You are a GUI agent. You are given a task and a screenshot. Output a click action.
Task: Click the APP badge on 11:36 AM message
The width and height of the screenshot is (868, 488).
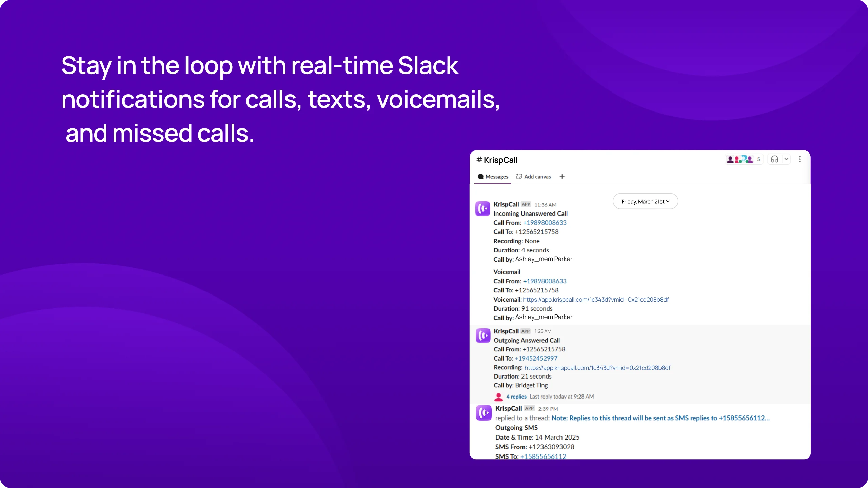pos(526,204)
